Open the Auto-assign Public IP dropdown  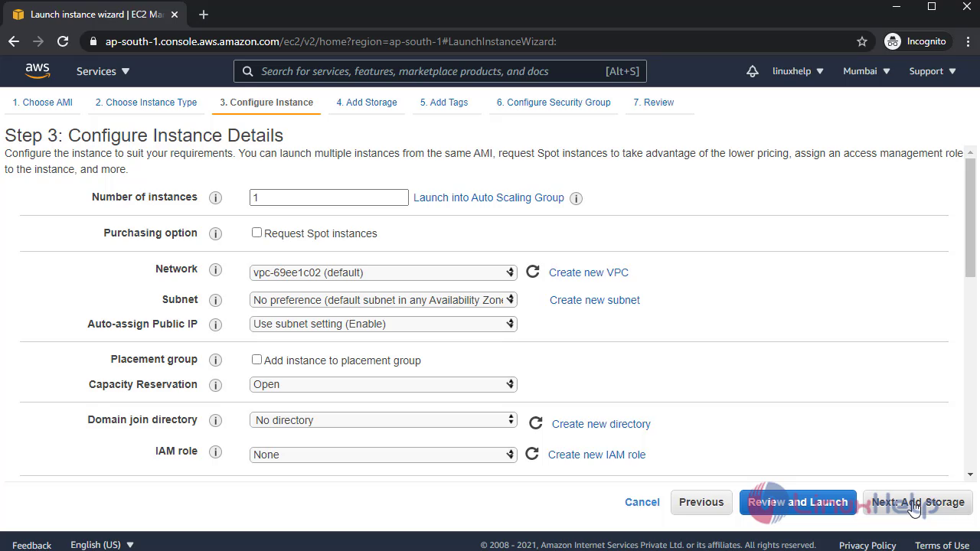(384, 324)
